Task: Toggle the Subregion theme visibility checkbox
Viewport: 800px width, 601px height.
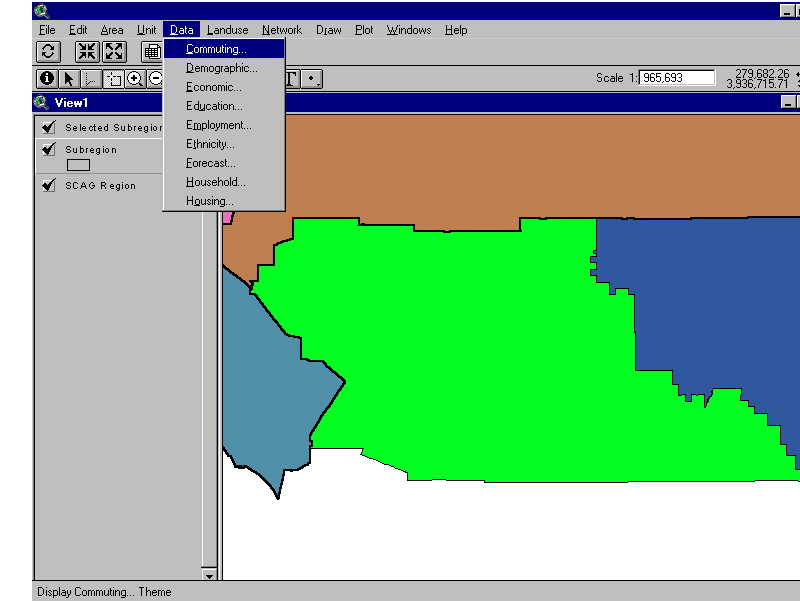Action: click(48, 149)
